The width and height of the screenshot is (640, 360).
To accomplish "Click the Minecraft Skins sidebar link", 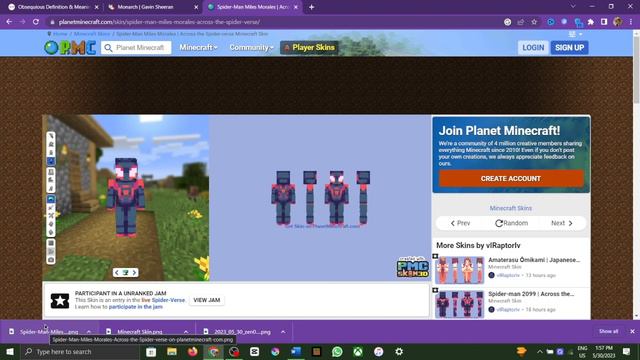I will [511, 208].
